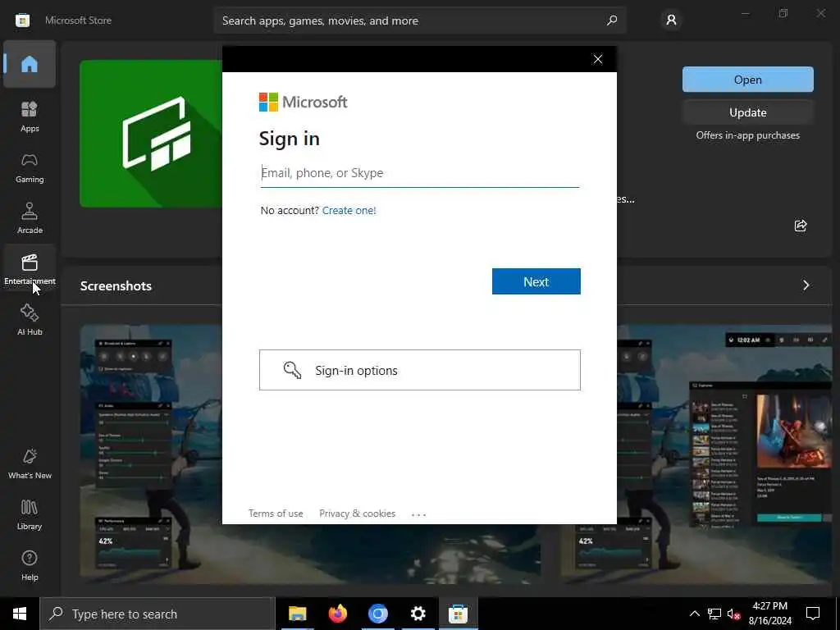Click the Update button

[748, 112]
